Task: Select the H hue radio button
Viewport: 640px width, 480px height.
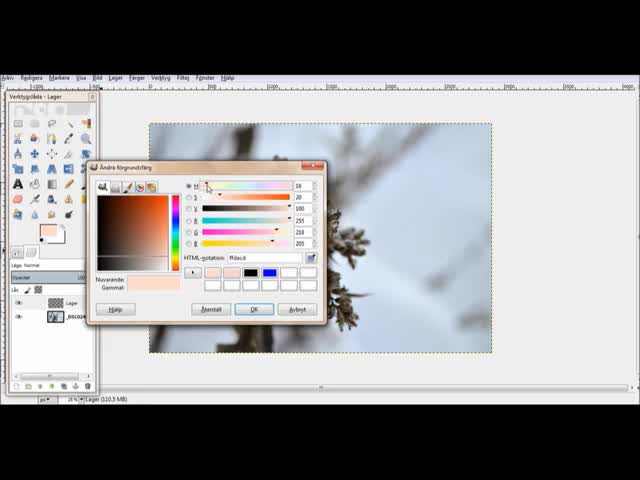Action: point(189,186)
